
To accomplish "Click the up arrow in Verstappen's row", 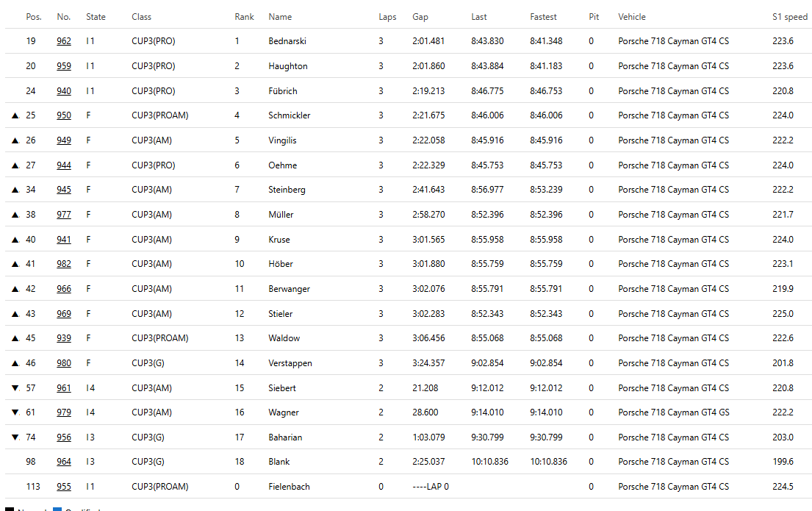I will 15,363.
